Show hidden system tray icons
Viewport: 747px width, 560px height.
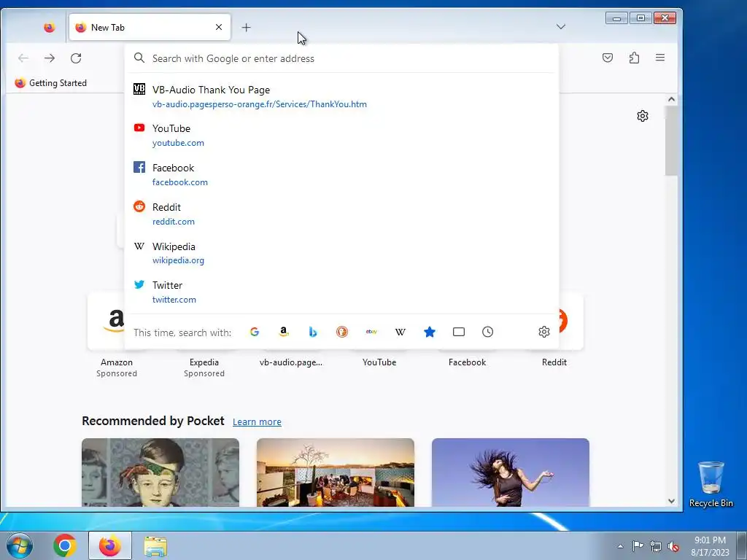[620, 546]
